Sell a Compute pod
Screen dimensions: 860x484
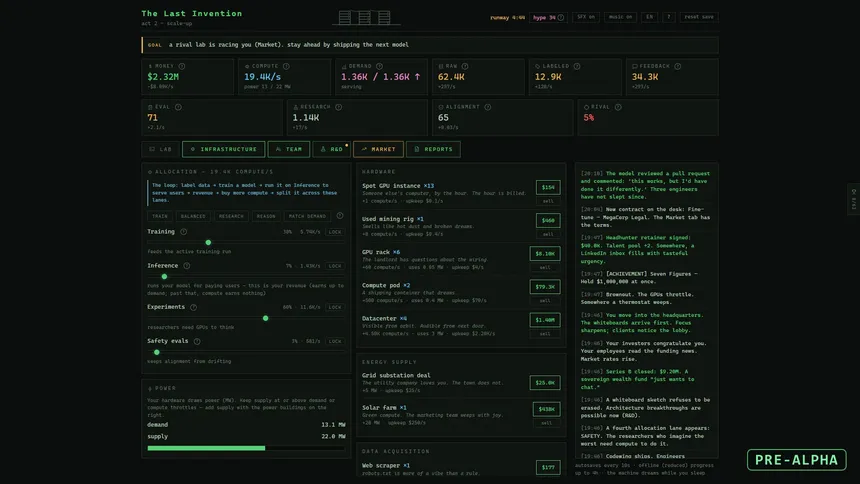coord(545,301)
